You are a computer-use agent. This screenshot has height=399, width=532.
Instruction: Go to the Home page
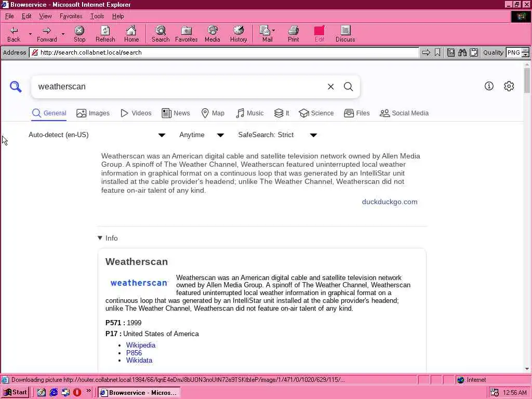pos(131,34)
